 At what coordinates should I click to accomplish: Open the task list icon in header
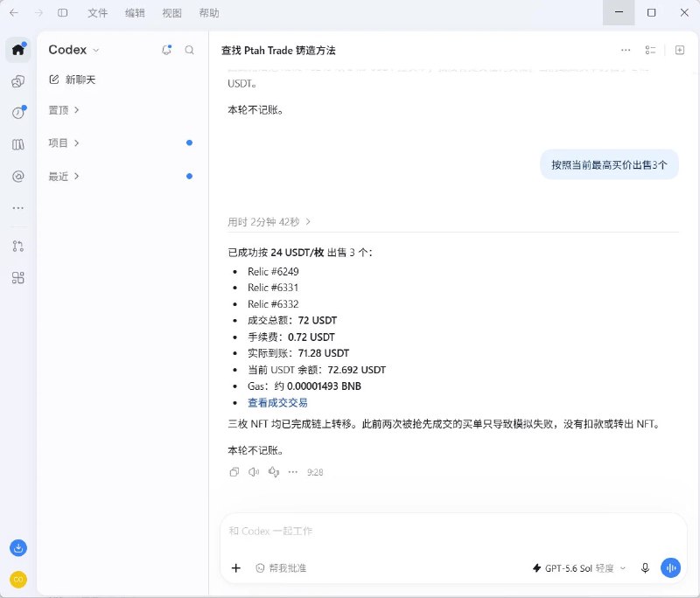(650, 50)
